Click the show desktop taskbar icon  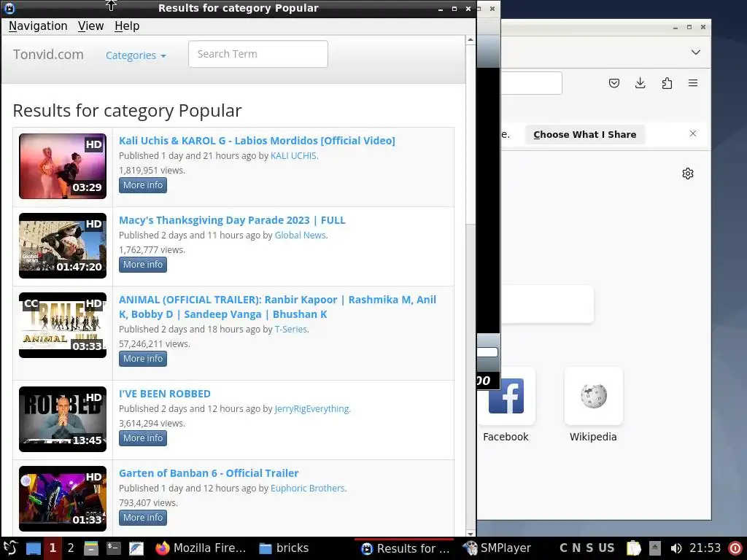(x=33, y=548)
